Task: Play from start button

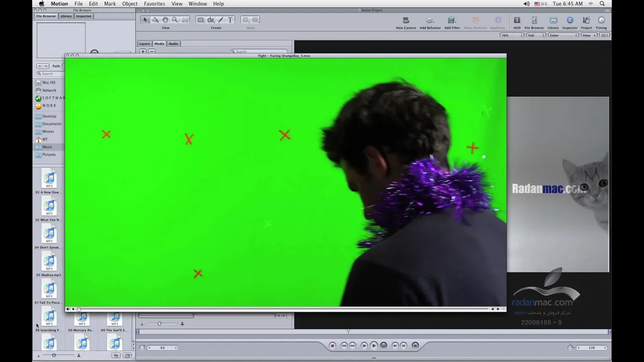Action: 364,345
